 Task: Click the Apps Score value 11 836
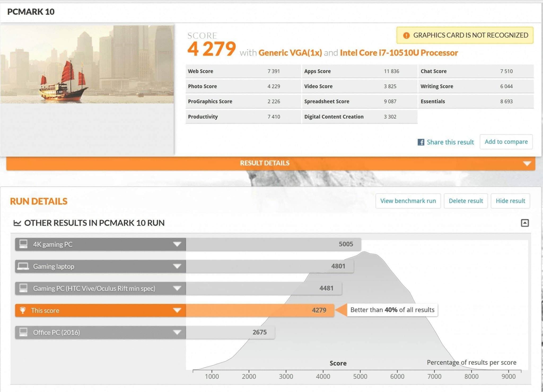pos(391,71)
